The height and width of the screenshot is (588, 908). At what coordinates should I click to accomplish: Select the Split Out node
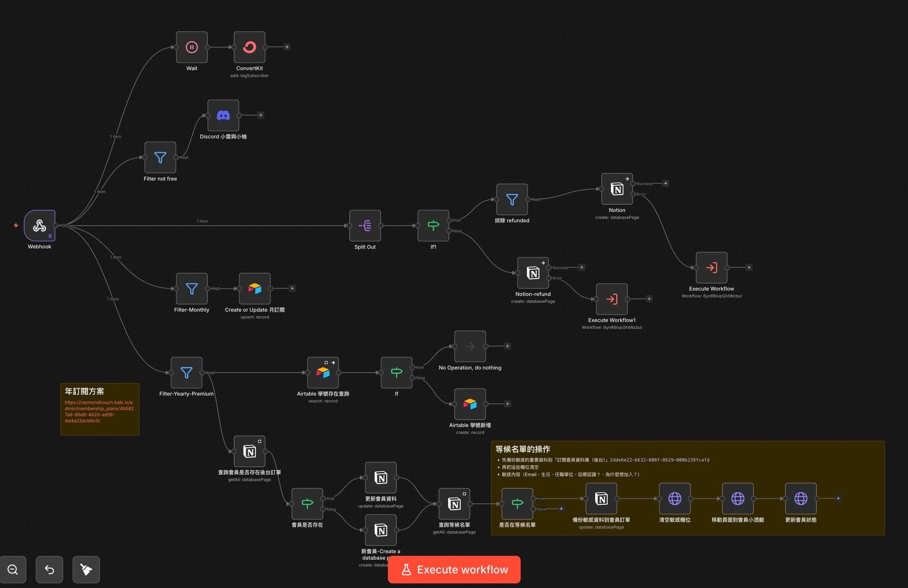tap(365, 226)
